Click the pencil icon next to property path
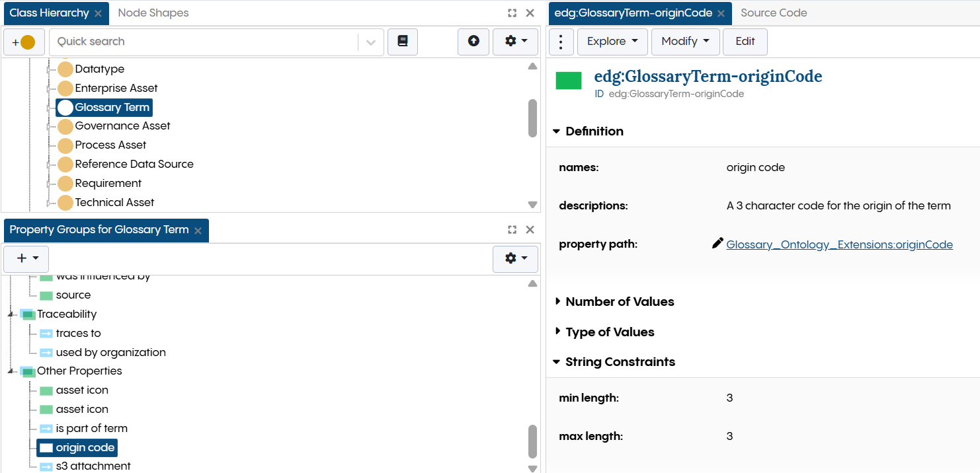980x473 pixels. click(x=717, y=243)
